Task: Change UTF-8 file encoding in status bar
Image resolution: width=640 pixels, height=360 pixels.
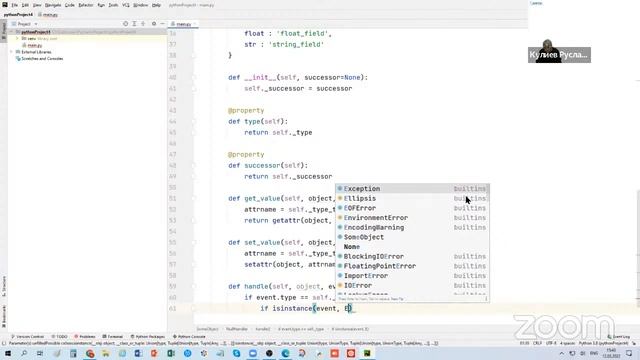Action: (551, 344)
